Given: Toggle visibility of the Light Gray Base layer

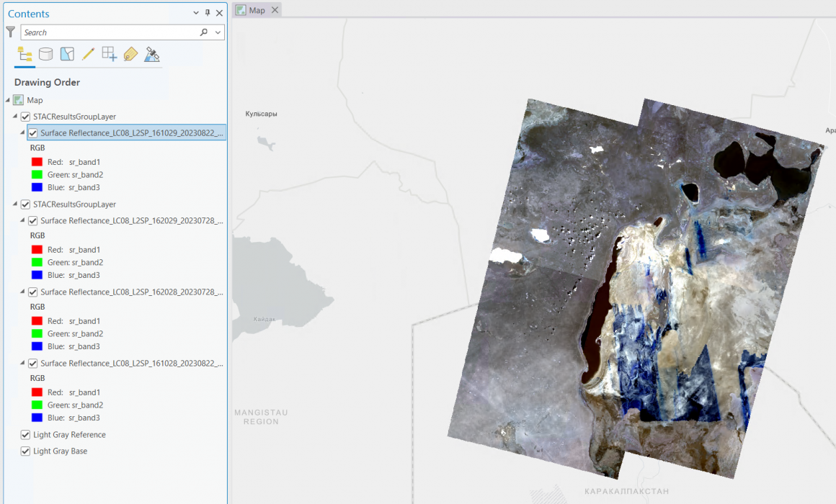Looking at the screenshot, I should 25,451.
